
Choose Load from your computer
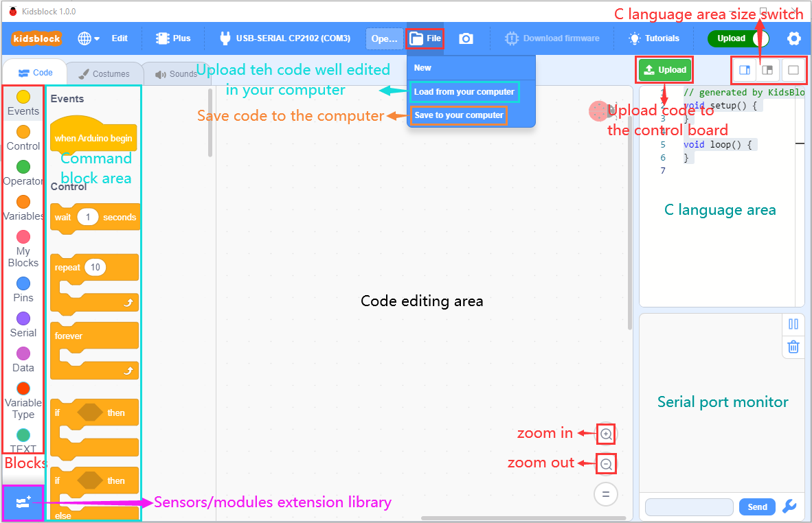pyautogui.click(x=464, y=92)
